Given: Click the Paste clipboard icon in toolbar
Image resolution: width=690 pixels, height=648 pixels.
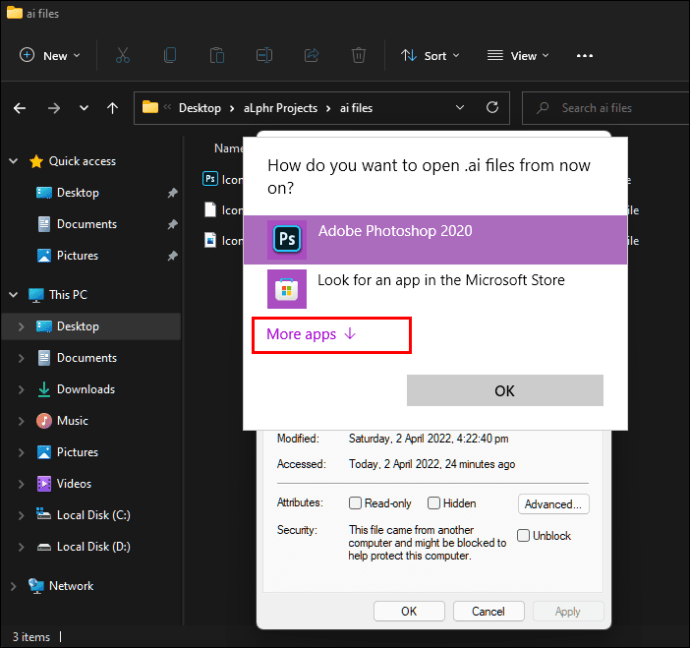Looking at the screenshot, I should point(217,55).
